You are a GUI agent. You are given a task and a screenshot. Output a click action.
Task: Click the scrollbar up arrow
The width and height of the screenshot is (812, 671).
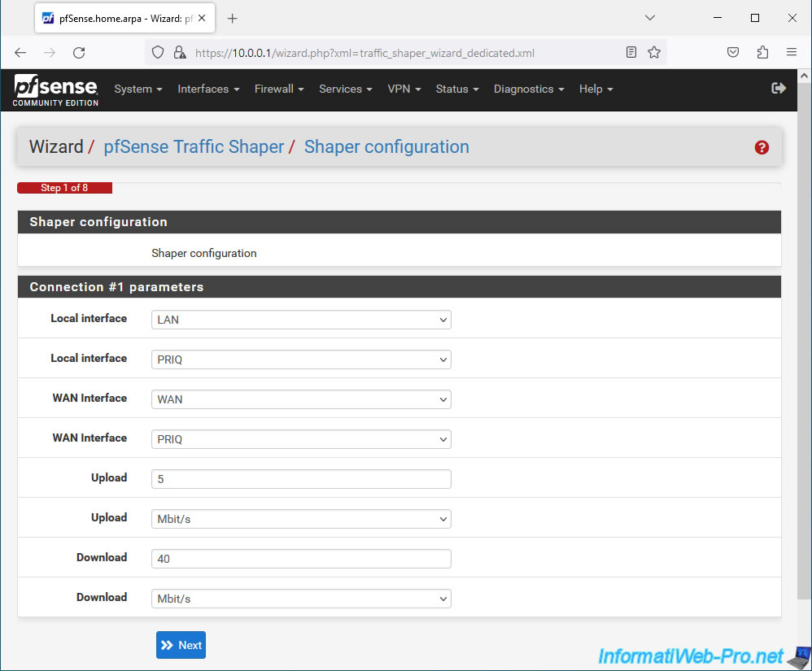804,76
